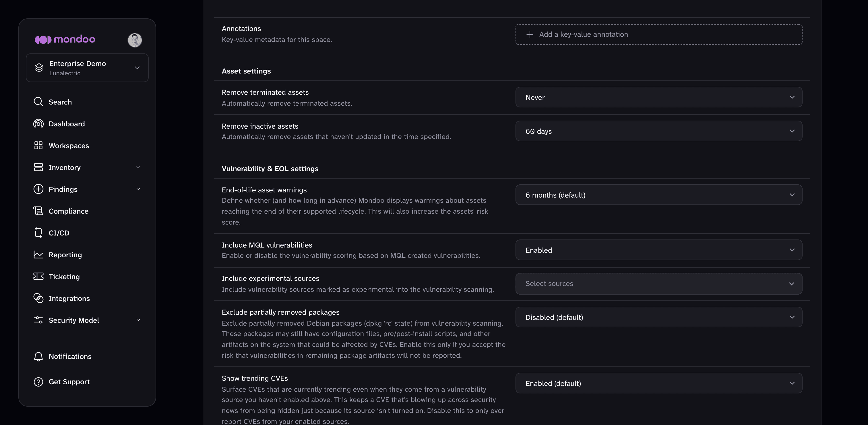The width and height of the screenshot is (868, 425).
Task: Open the Remove inactive assets 60 days dropdown
Action: click(659, 131)
